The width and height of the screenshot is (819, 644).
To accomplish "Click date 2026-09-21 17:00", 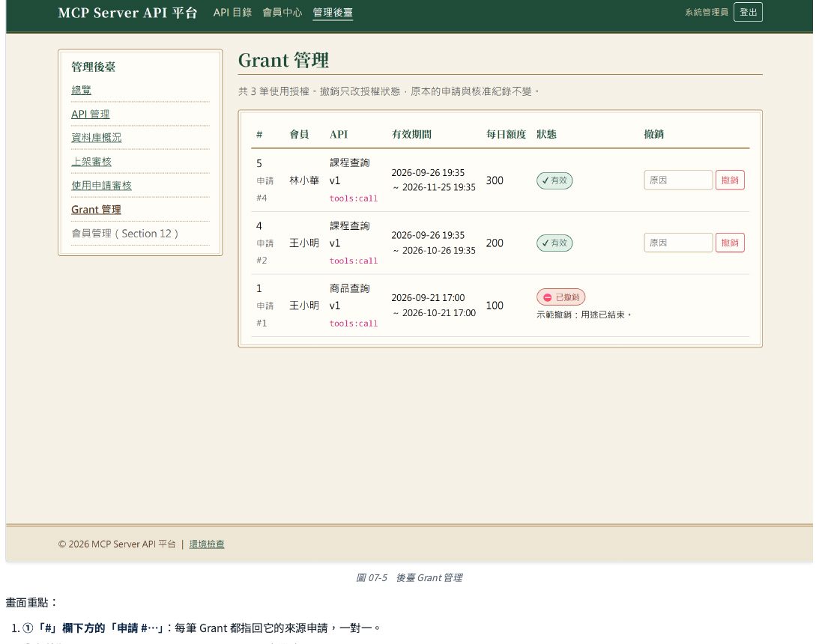I will click(x=428, y=297).
